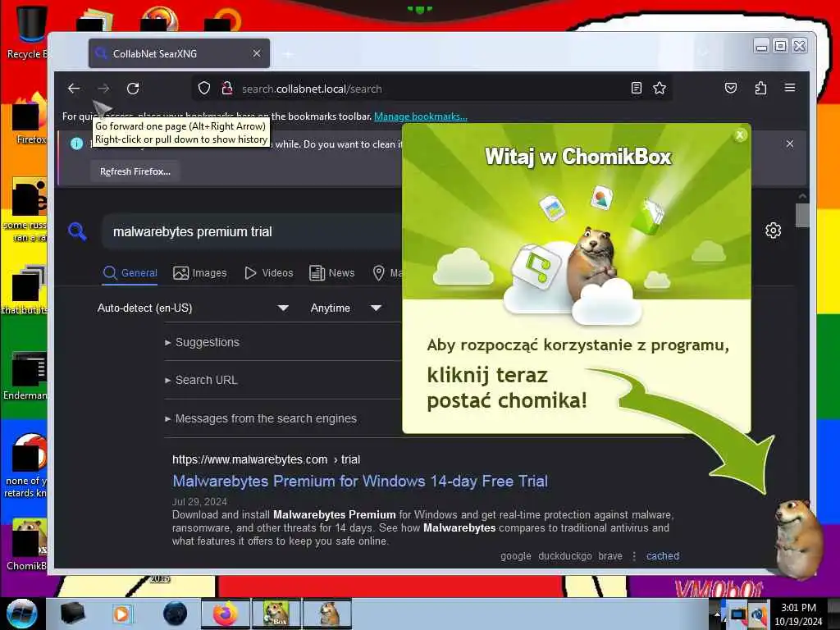Dismiss the Firefox refresh notification bar
This screenshot has width=840, height=630.
click(x=790, y=144)
